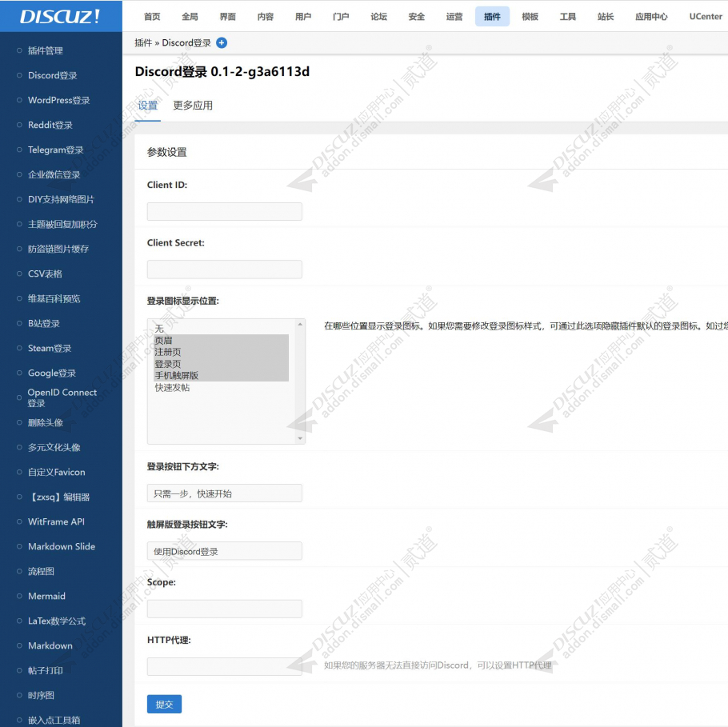Select 页眉 in the position list
This screenshot has height=727, width=728.
(x=221, y=340)
